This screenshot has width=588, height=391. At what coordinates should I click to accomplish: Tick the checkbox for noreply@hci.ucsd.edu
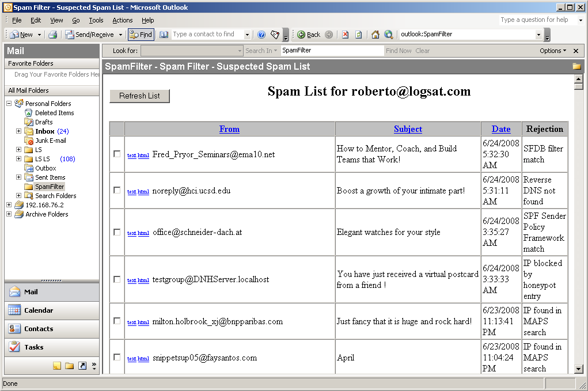click(x=117, y=191)
